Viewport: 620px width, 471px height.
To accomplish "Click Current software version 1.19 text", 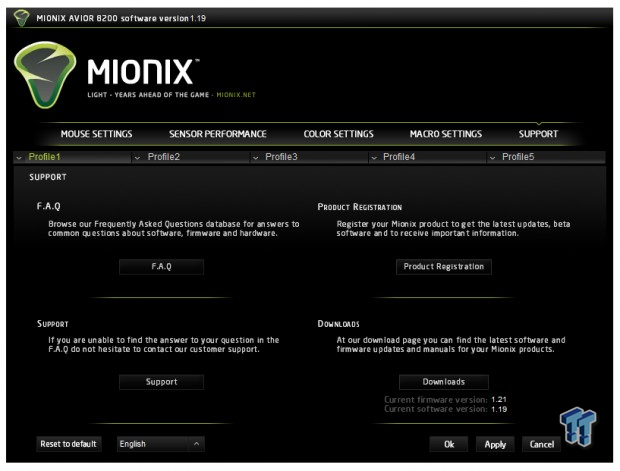I will (x=445, y=409).
